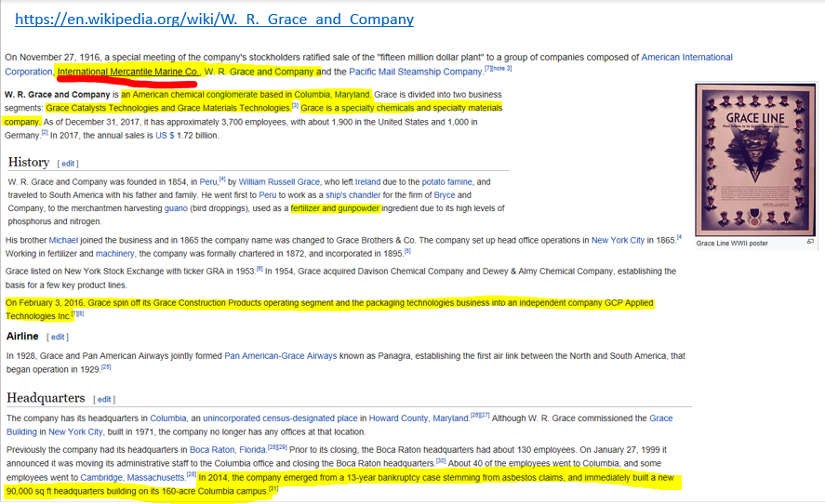Open the Boca Raton, Florida link
This screenshot has width=825, height=504.
[227, 449]
